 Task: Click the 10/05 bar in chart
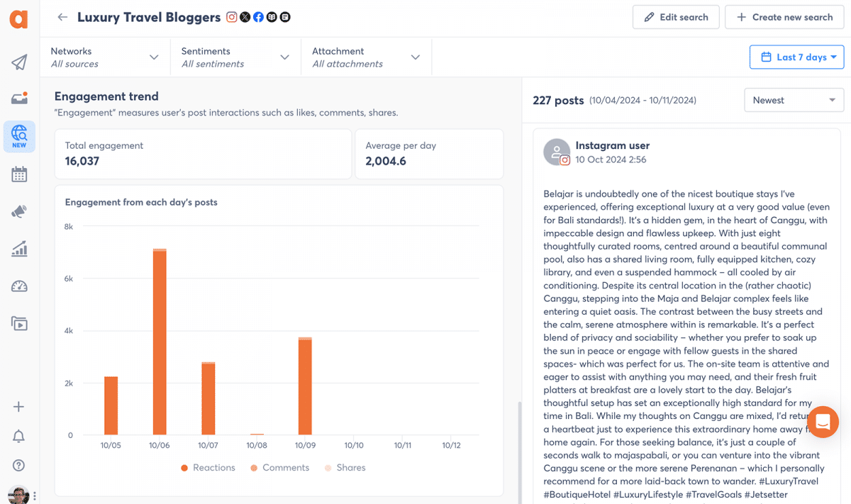(x=111, y=405)
